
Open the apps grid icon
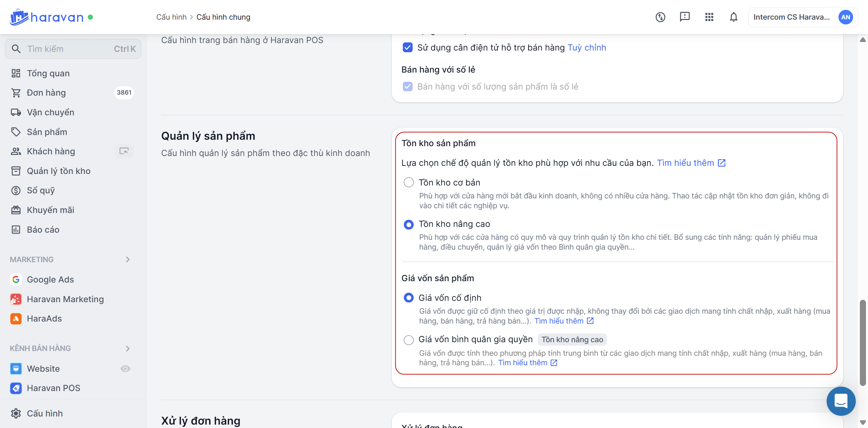pyautogui.click(x=709, y=17)
